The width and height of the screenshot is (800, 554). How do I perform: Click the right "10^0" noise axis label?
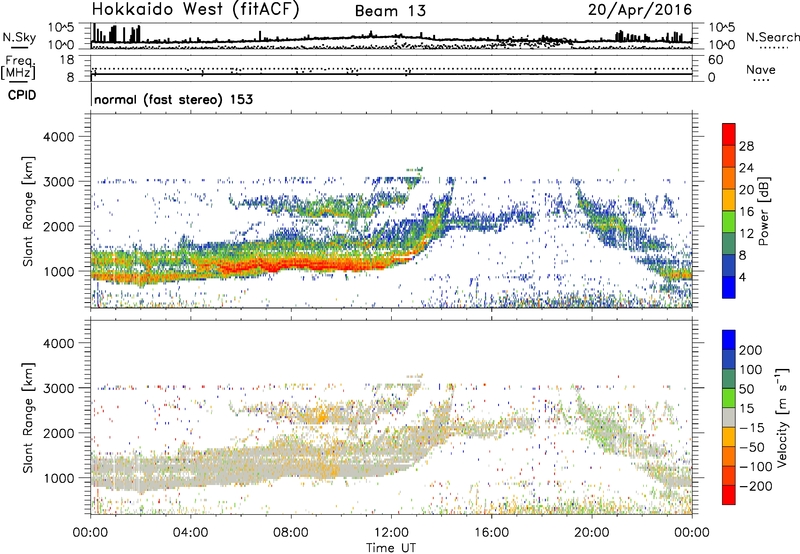tap(721, 45)
